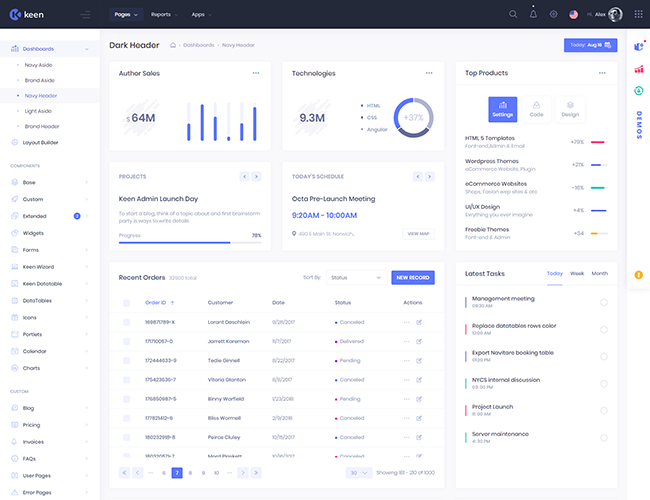650x500 pixels.
Task: Open the notifications bell icon
Action: tap(533, 14)
